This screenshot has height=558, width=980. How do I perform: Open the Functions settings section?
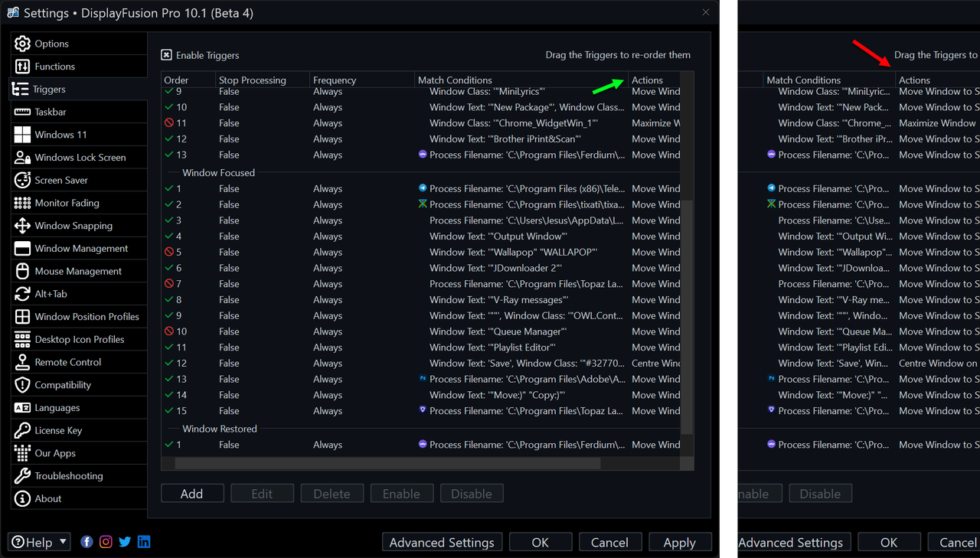78,67
